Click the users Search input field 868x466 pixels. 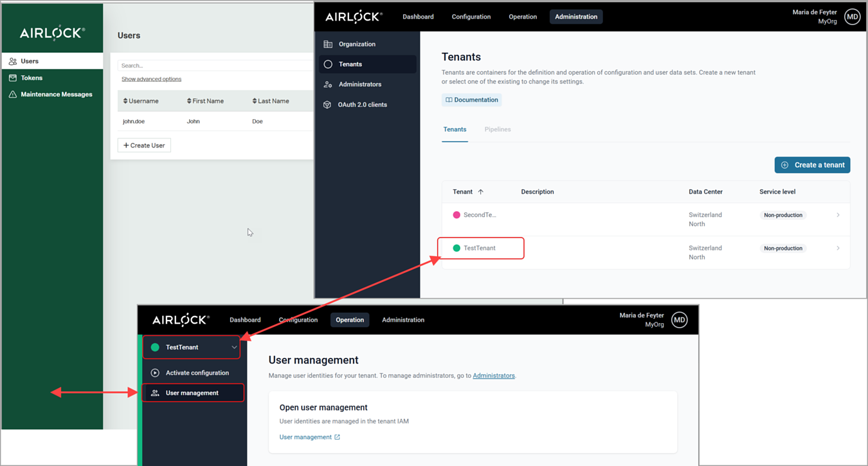pos(215,66)
